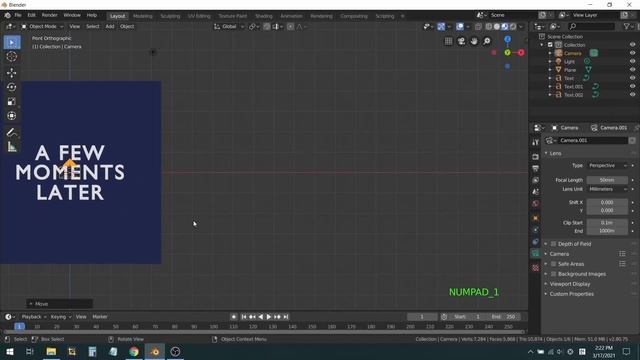640x360 pixels.
Task: Play the timeline animation
Action: click(269, 317)
